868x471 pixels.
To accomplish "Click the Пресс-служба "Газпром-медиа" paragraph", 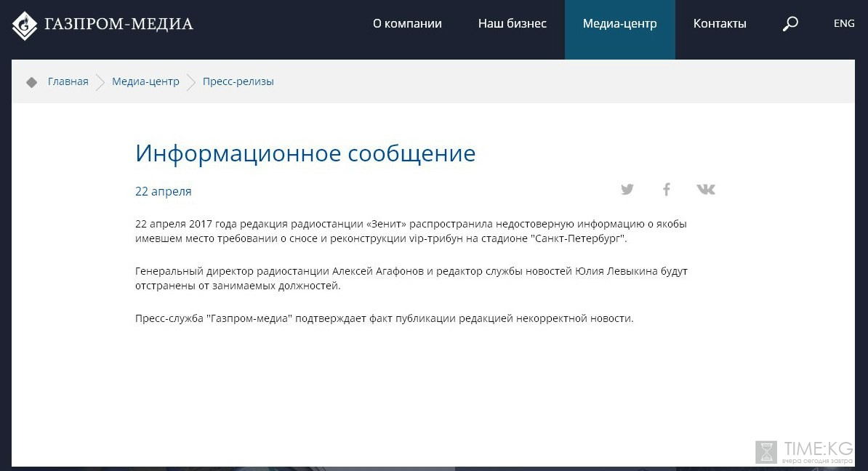I will pos(384,319).
